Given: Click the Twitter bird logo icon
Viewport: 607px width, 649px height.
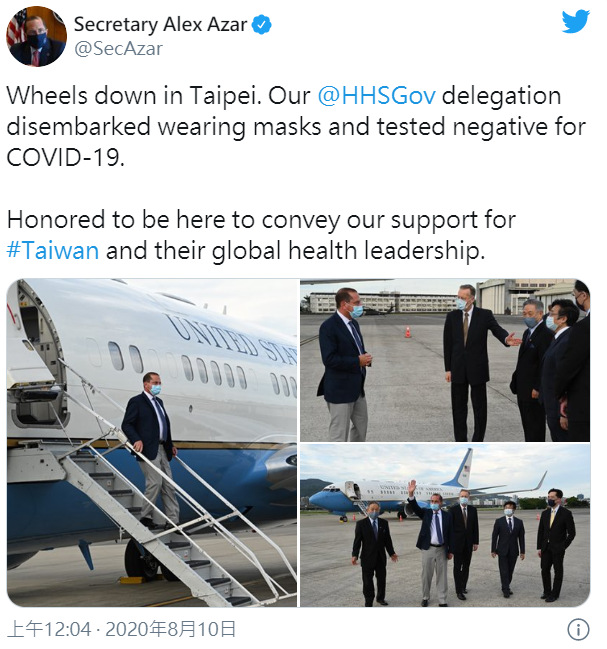Looking at the screenshot, I should pyautogui.click(x=576, y=22).
